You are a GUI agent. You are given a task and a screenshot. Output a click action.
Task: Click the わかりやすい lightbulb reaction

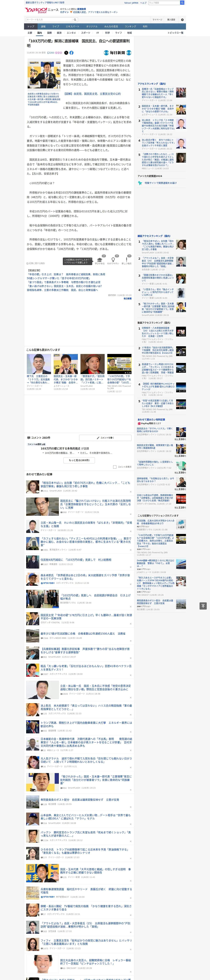(113, 260)
